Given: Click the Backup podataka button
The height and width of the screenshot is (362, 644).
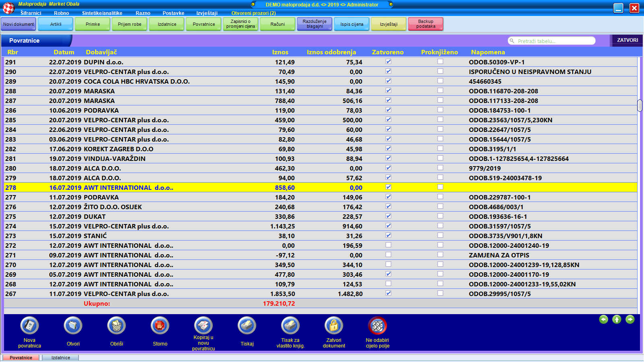Looking at the screenshot, I should point(425,24).
